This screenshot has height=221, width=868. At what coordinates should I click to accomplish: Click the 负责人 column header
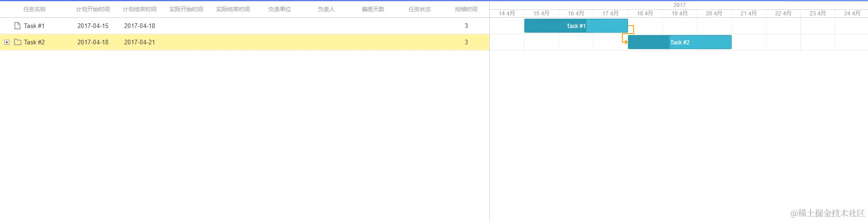coord(326,9)
